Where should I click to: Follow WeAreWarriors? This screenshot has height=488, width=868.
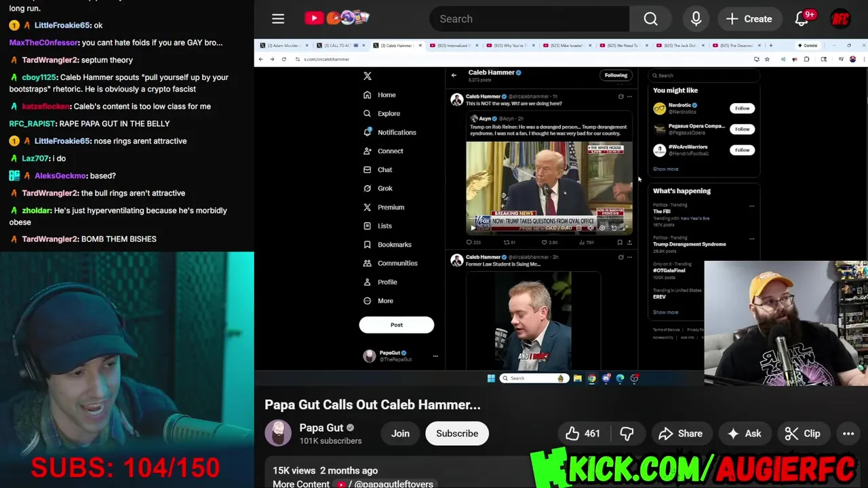[x=742, y=150]
